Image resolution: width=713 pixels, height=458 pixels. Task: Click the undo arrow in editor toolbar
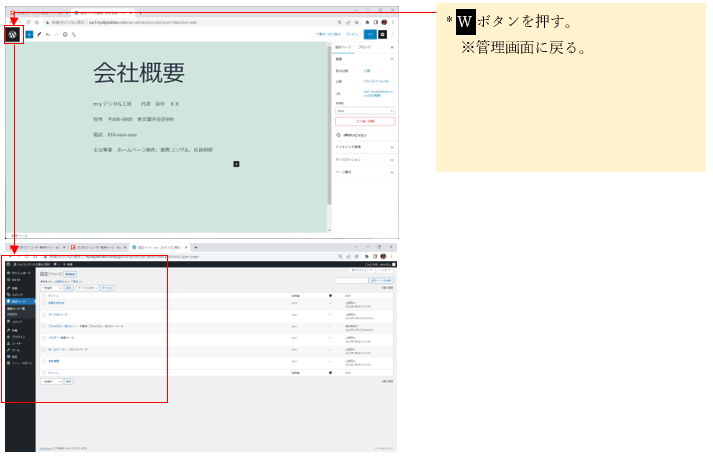tap(48, 34)
